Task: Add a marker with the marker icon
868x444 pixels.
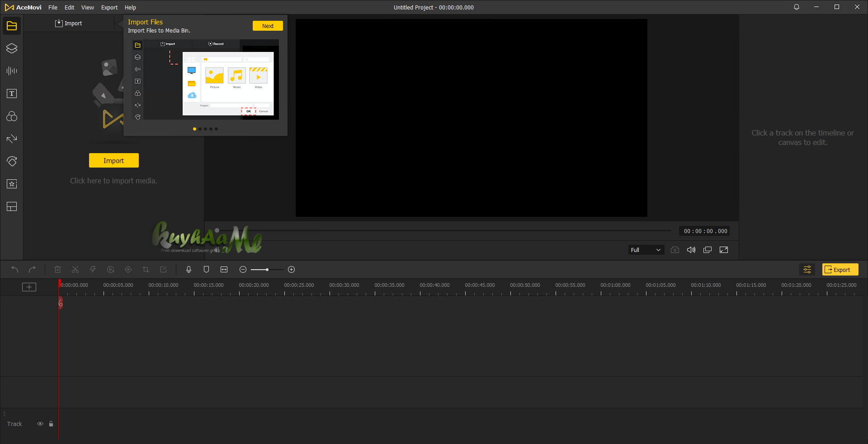Action: tap(206, 270)
